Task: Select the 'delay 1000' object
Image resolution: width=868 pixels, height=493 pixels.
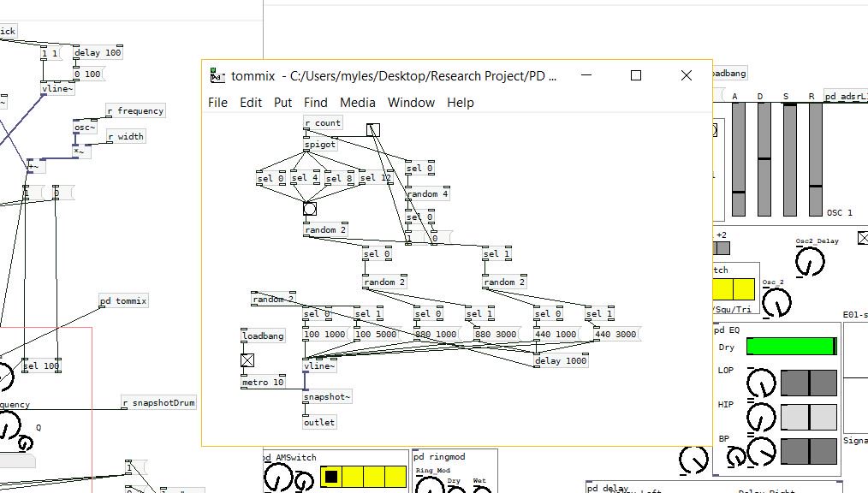Action: (561, 360)
